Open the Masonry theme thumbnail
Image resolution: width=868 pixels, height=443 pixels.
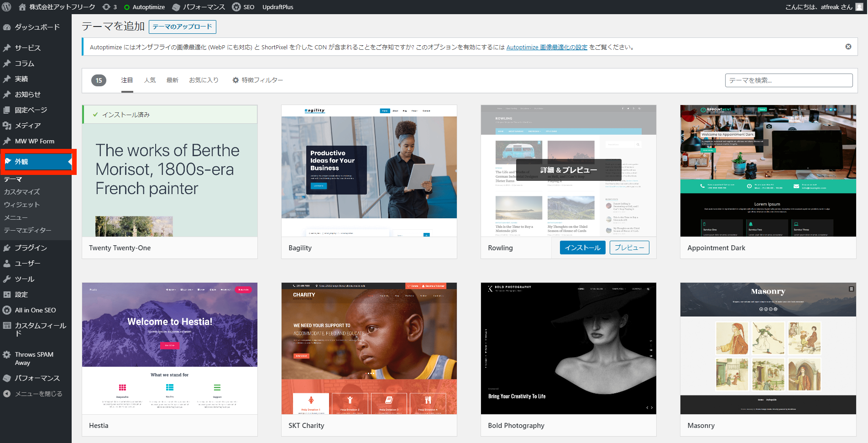click(x=768, y=348)
